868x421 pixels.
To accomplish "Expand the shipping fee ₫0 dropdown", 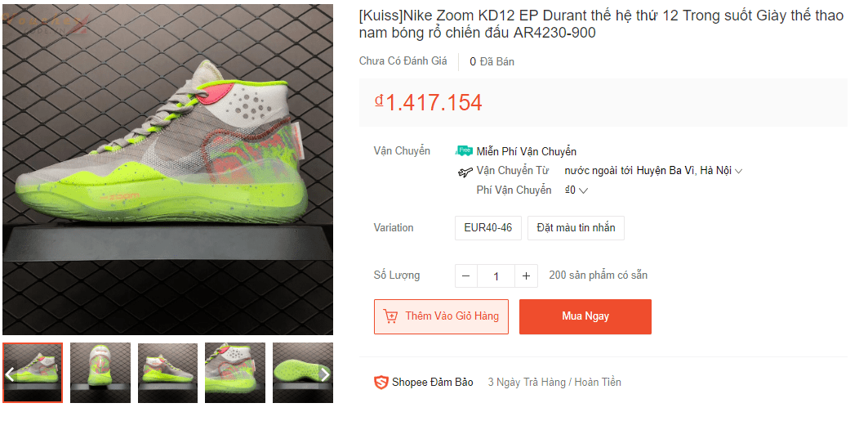I will tap(583, 190).
